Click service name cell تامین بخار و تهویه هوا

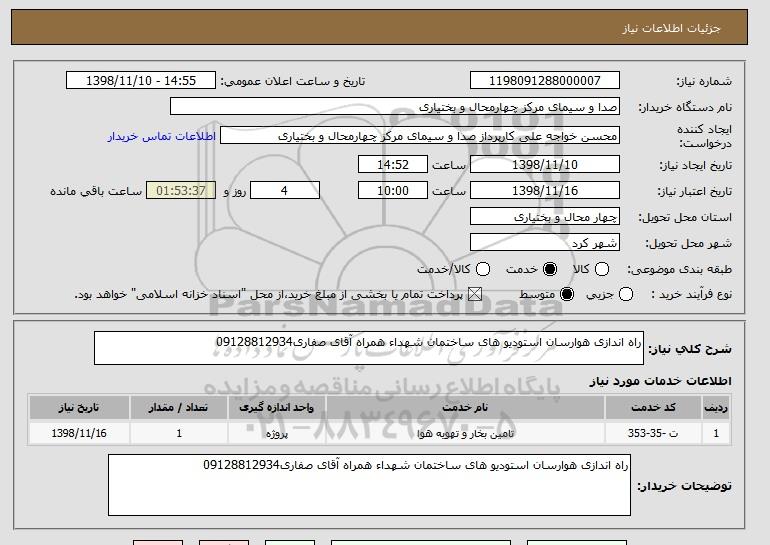465,434
